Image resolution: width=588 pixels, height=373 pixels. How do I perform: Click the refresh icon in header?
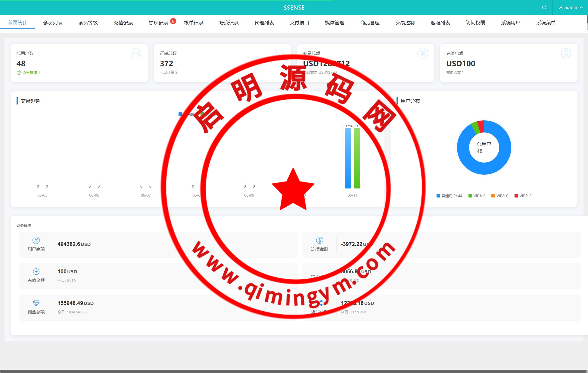coord(544,8)
